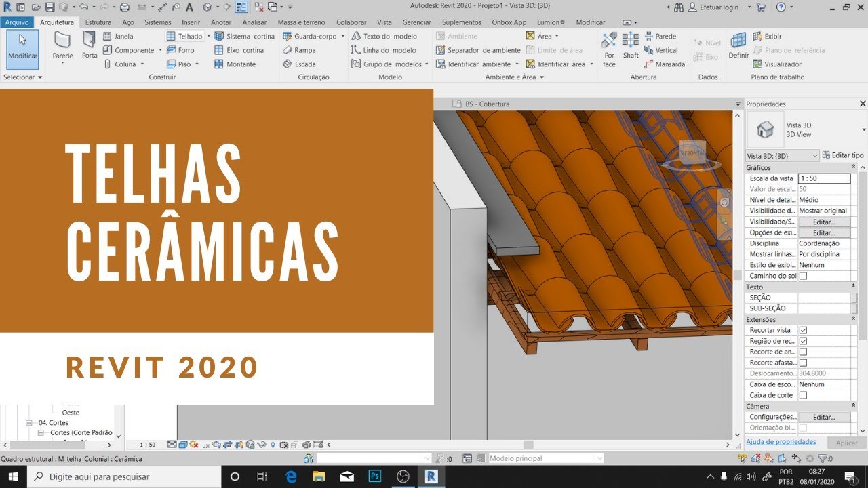Open Windows Start menu
The image size is (868, 488).
coord(13,476)
